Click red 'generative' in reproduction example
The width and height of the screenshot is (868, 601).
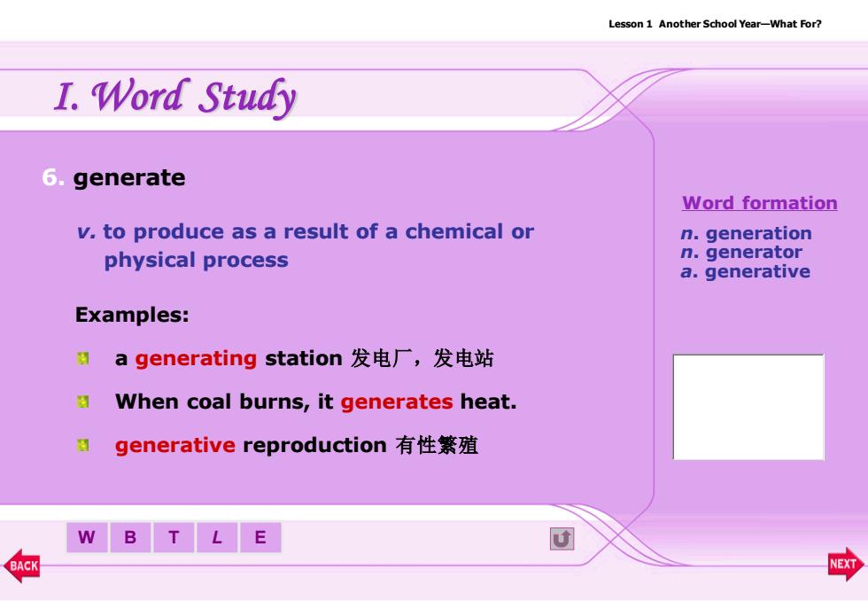175,445
